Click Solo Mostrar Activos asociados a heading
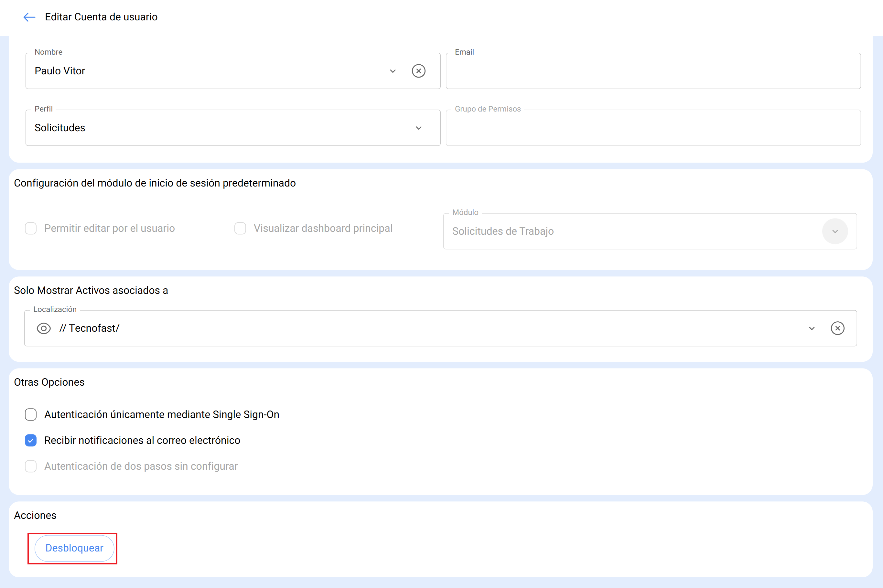The height and width of the screenshot is (588, 883). click(91, 290)
